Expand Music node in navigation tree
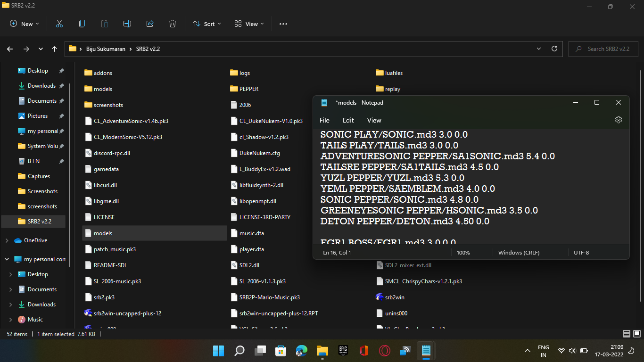The height and width of the screenshot is (362, 644). point(11,320)
